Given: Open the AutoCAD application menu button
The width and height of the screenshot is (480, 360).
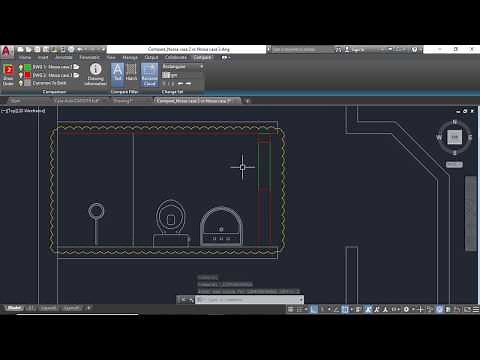Looking at the screenshot, I should click(x=6, y=52).
